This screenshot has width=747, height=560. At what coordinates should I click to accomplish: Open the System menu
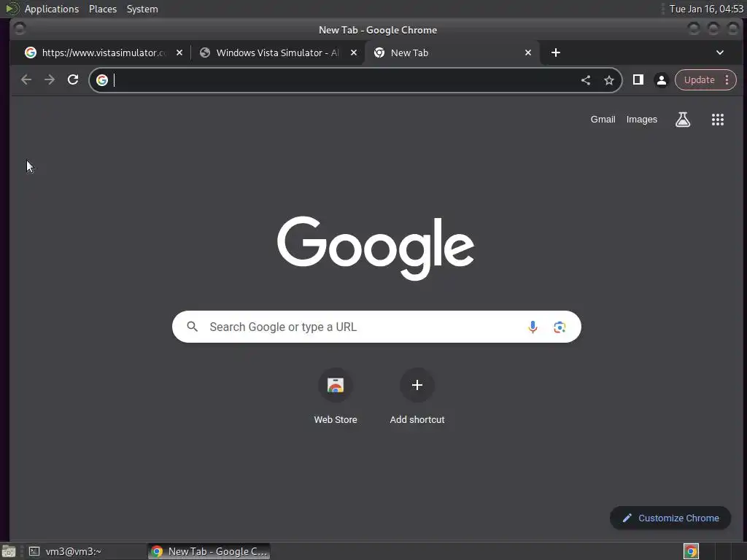coord(142,9)
